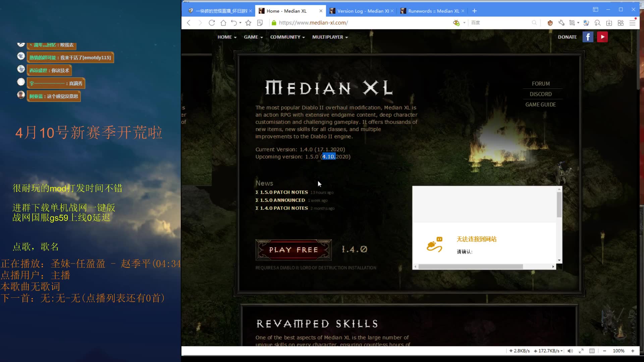Open the COMMUNITY dropdown menu
Image resolution: width=644 pixels, height=362 pixels.
click(x=287, y=37)
